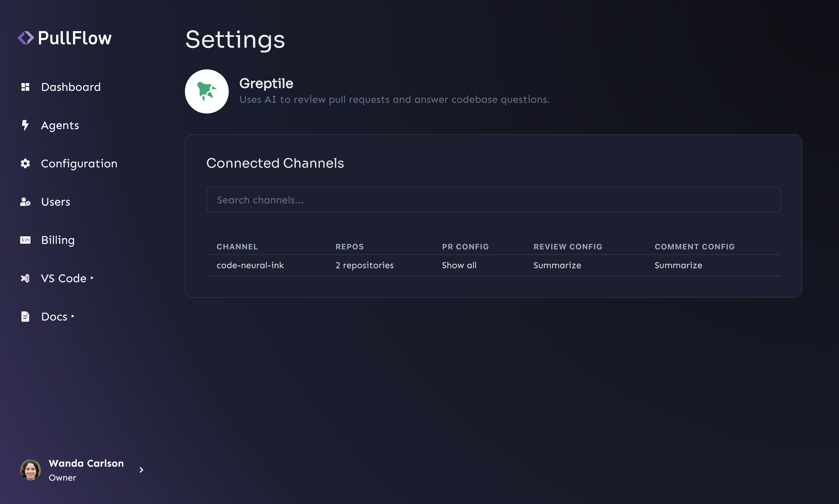Image resolution: width=839 pixels, height=504 pixels.
Task: Sort by the REPOS column header
Action: pyautogui.click(x=349, y=246)
